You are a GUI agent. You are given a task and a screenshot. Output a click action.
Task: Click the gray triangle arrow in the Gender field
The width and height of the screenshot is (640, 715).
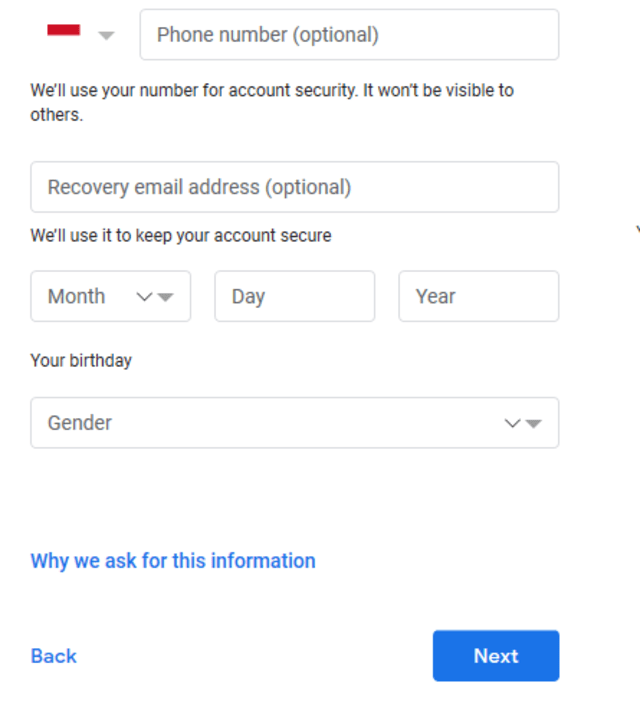click(x=533, y=424)
